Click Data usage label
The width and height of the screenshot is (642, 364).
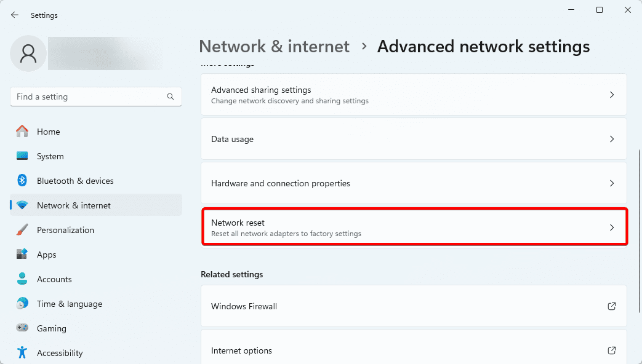[232, 139]
